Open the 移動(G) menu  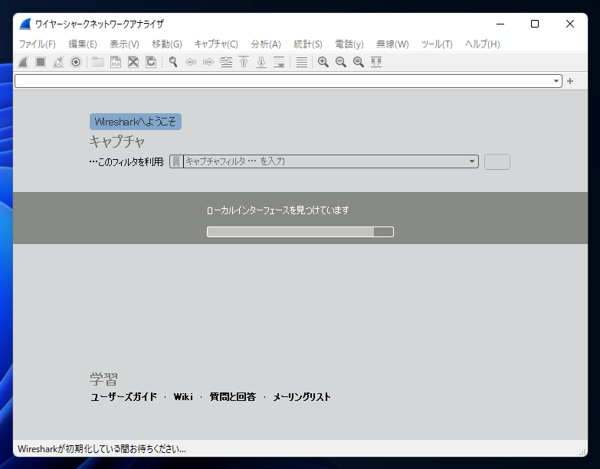tap(167, 44)
